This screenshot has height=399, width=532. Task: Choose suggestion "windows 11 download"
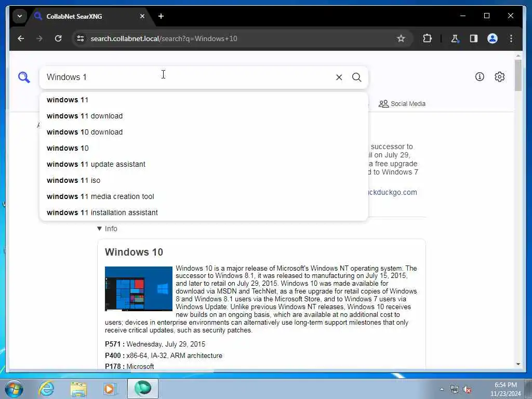(204, 116)
